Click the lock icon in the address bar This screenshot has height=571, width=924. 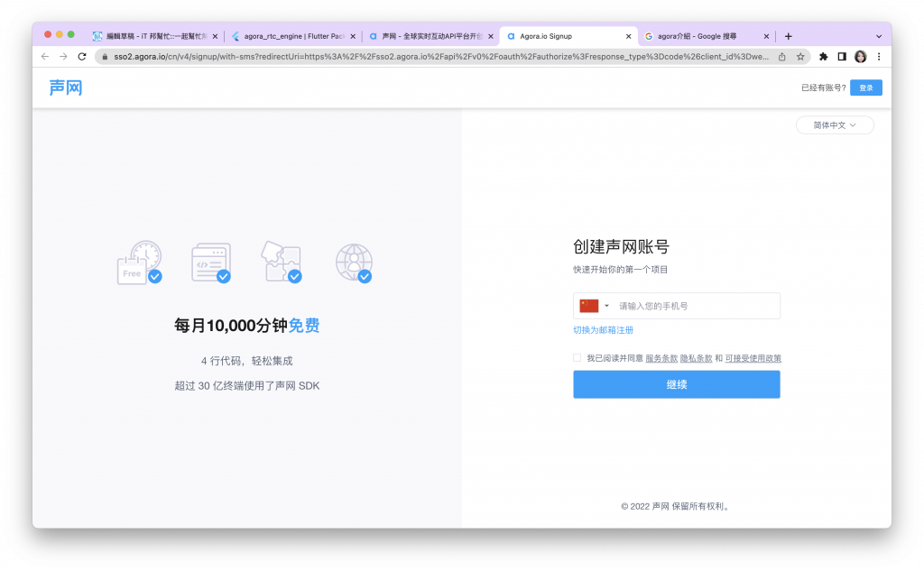(x=105, y=57)
